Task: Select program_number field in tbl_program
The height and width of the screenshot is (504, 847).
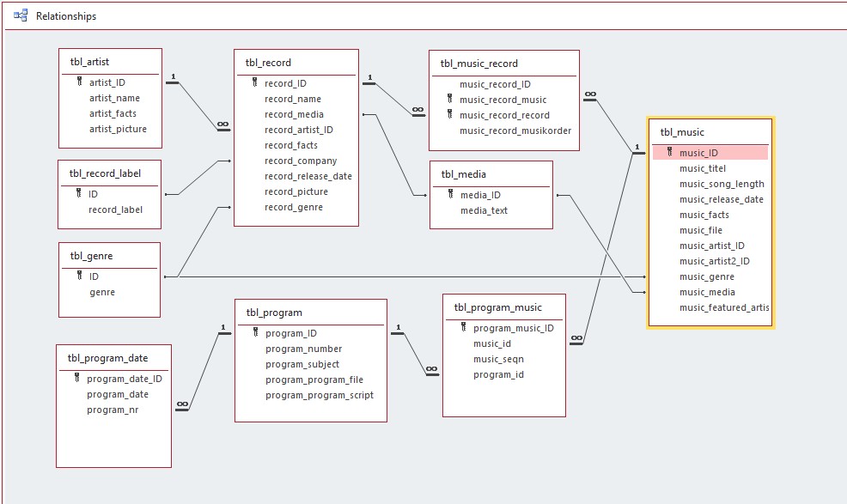Action: (303, 349)
